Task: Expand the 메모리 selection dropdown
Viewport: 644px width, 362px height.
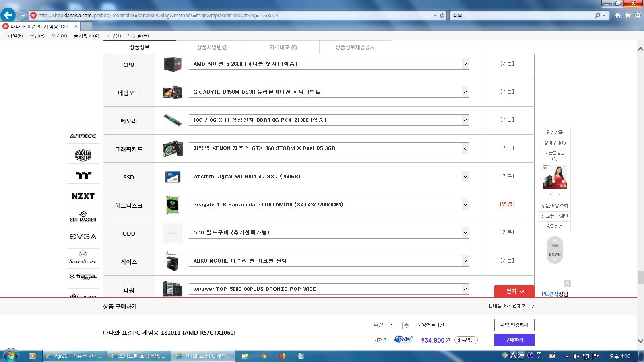Action: coord(465,120)
